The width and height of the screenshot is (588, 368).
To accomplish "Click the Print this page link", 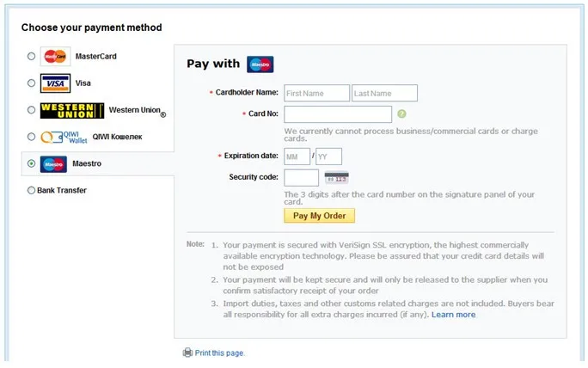I will 220,353.
